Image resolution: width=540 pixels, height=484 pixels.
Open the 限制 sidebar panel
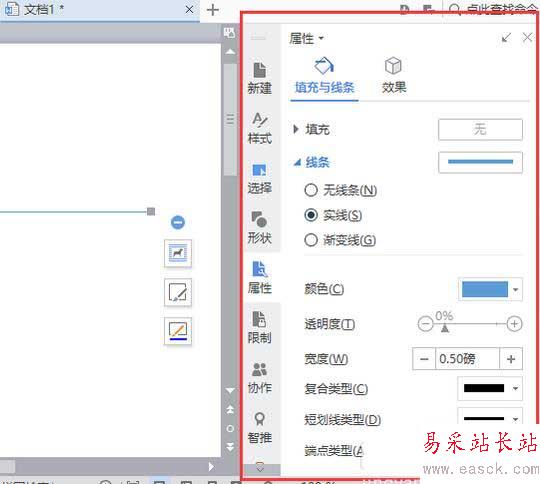point(260,328)
